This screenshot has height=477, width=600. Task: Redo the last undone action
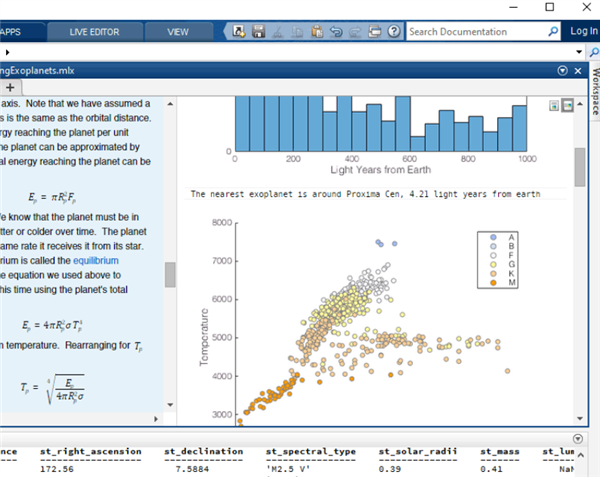(355, 31)
